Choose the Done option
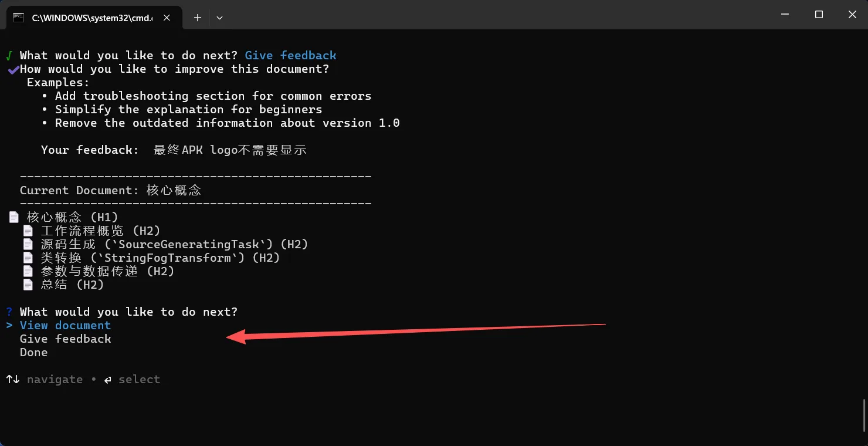Viewport: 868px width, 446px height. tap(33, 352)
